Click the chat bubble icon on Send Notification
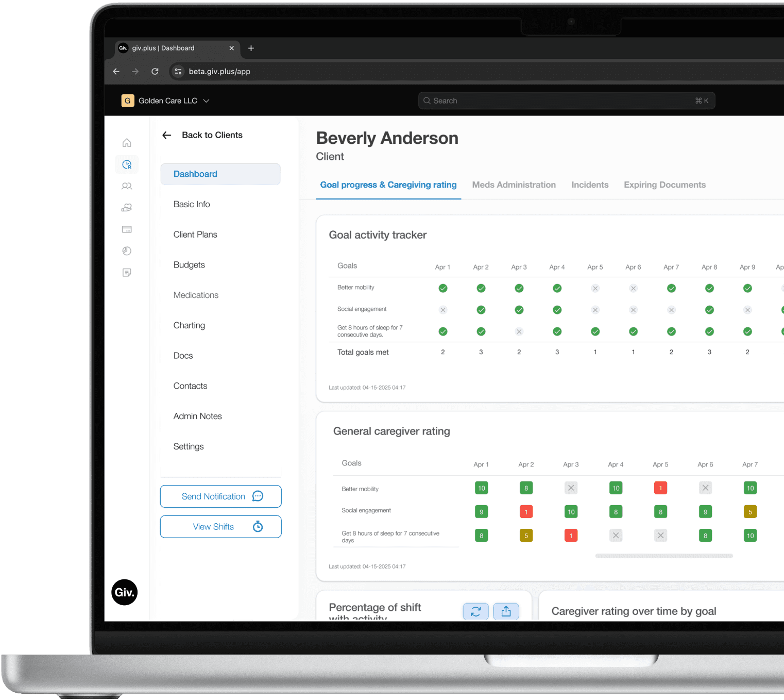This screenshot has height=700, width=784. 258,496
